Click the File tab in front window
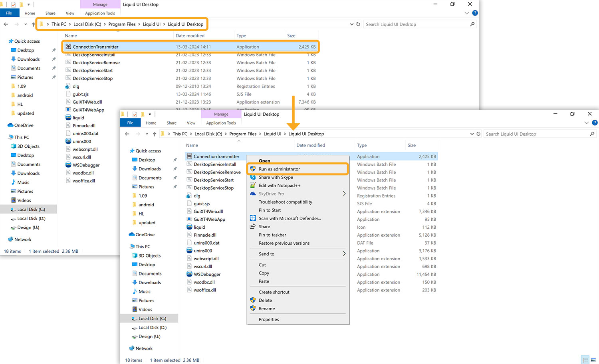Image resolution: width=599 pixels, height=364 pixels. tap(130, 123)
